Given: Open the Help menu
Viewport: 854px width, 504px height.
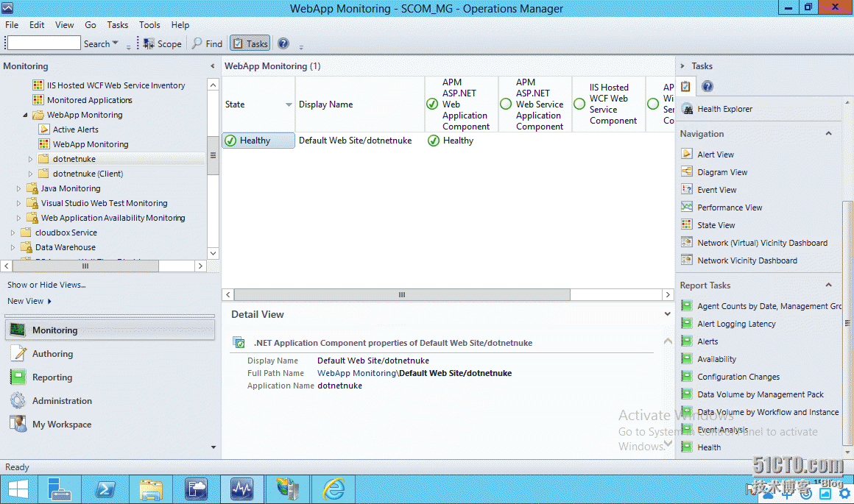Looking at the screenshot, I should (x=180, y=25).
